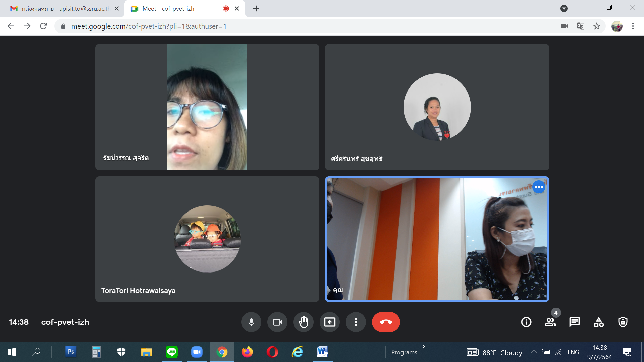
Task: Raise hand in the meeting
Action: tap(304, 322)
